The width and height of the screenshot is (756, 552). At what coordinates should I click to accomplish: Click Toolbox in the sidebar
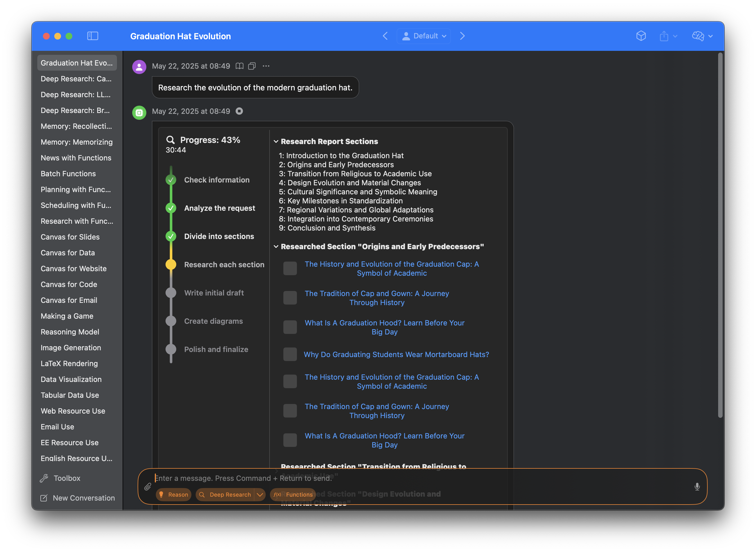pos(60,478)
